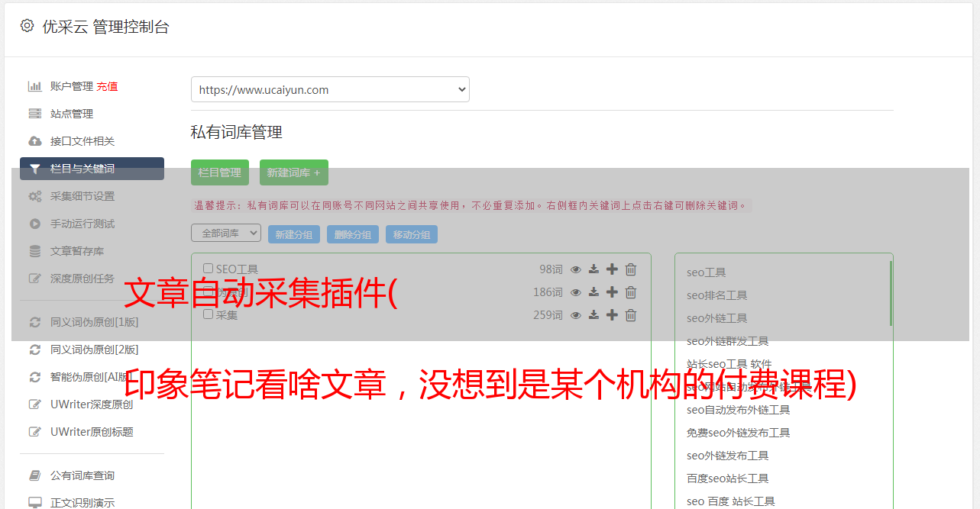
Task: Select keyword "seo 百度 站长工具"
Action: pos(731,501)
